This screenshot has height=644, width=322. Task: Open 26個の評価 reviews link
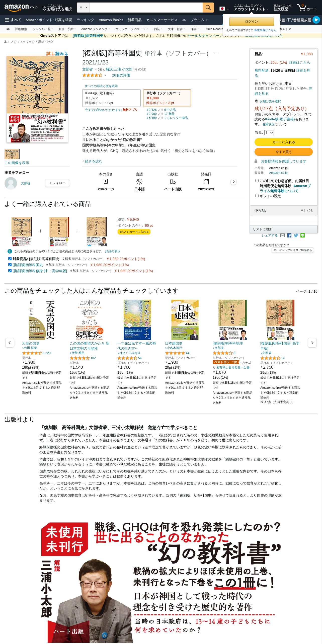click(x=121, y=75)
